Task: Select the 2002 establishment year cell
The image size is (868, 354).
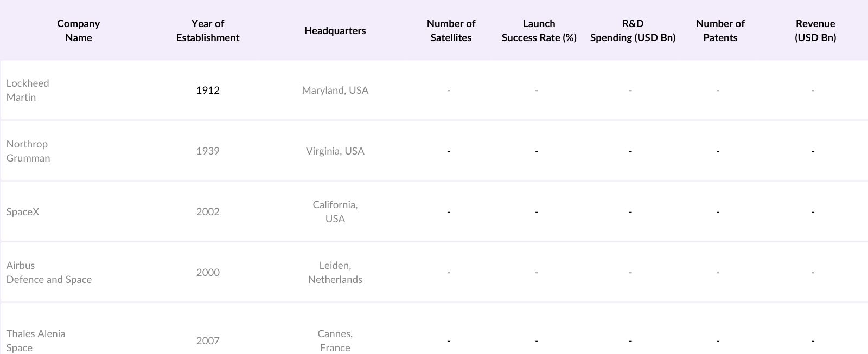Action: tap(208, 211)
